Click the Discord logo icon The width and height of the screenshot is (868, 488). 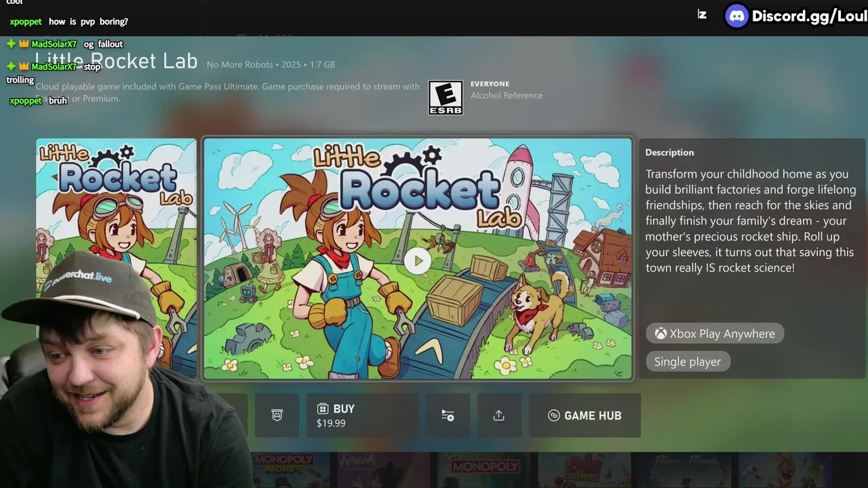coord(736,16)
